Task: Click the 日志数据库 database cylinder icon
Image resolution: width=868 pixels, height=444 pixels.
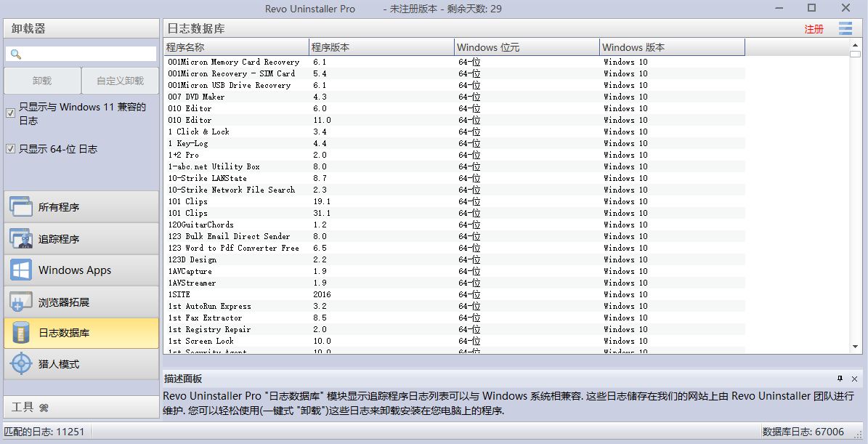Action: pyautogui.click(x=21, y=334)
